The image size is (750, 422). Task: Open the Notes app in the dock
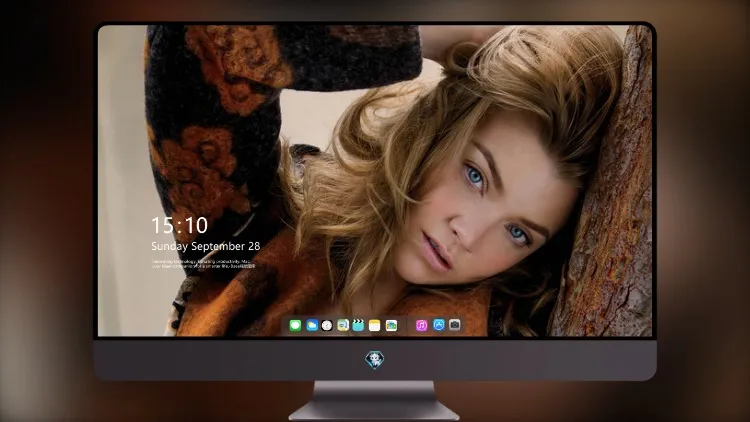(x=375, y=325)
